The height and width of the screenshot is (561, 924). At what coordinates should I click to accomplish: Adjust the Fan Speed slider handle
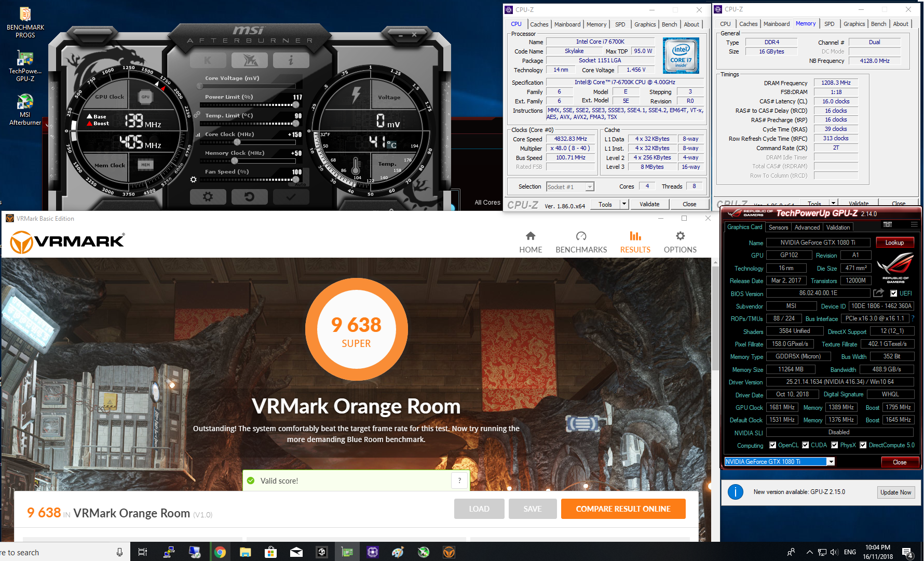pyautogui.click(x=296, y=179)
